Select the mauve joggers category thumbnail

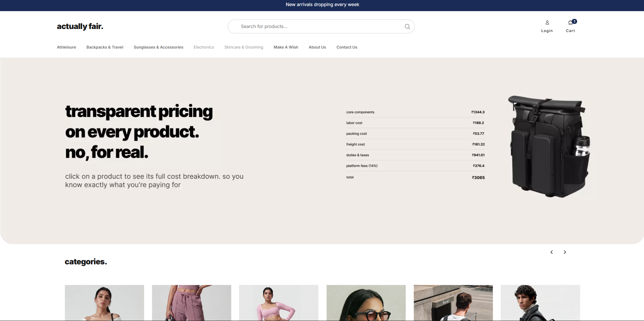coord(191,302)
